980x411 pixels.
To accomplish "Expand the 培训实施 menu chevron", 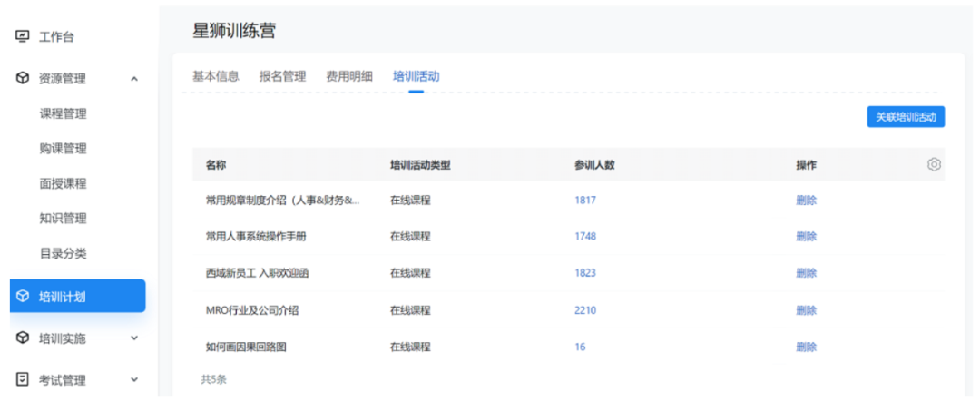I will 134,338.
